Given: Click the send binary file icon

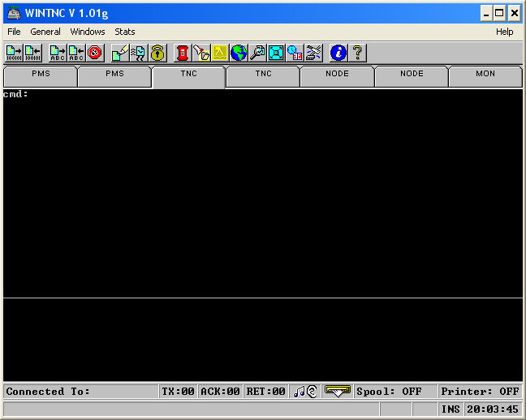Looking at the screenshot, I should 14,53.
